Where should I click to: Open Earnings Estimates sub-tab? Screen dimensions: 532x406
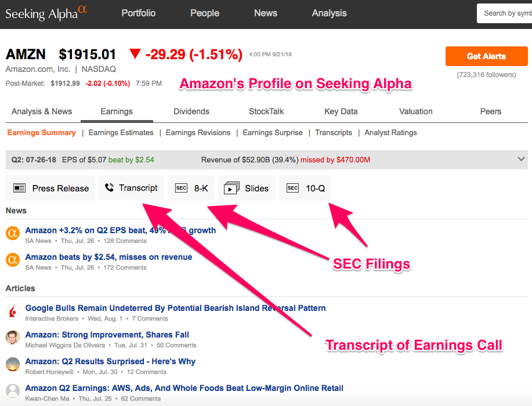click(x=121, y=133)
